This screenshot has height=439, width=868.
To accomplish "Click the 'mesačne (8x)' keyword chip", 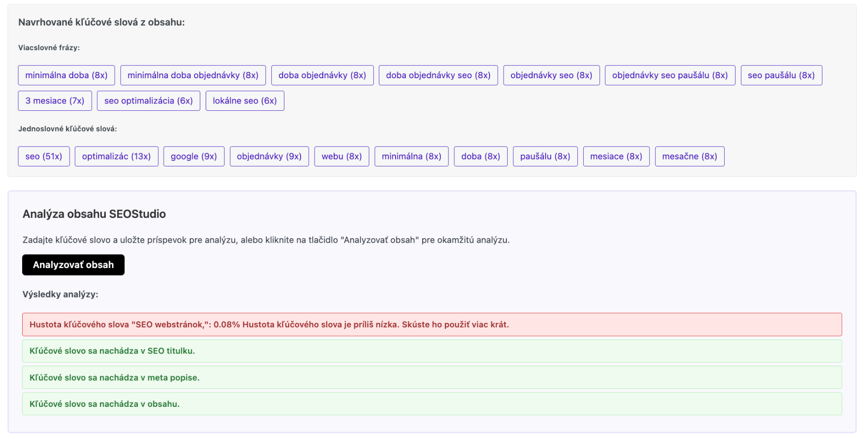I will coord(689,156).
